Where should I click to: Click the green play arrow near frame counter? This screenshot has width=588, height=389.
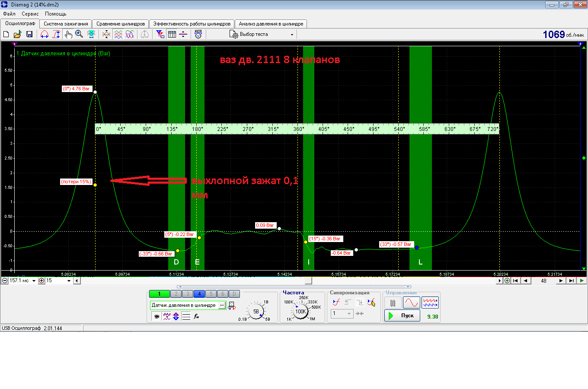582,281
